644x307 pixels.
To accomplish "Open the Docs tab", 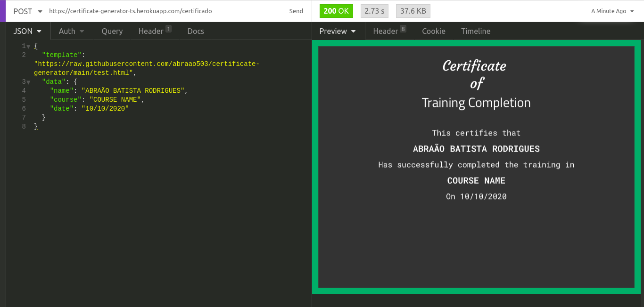I will click(195, 31).
